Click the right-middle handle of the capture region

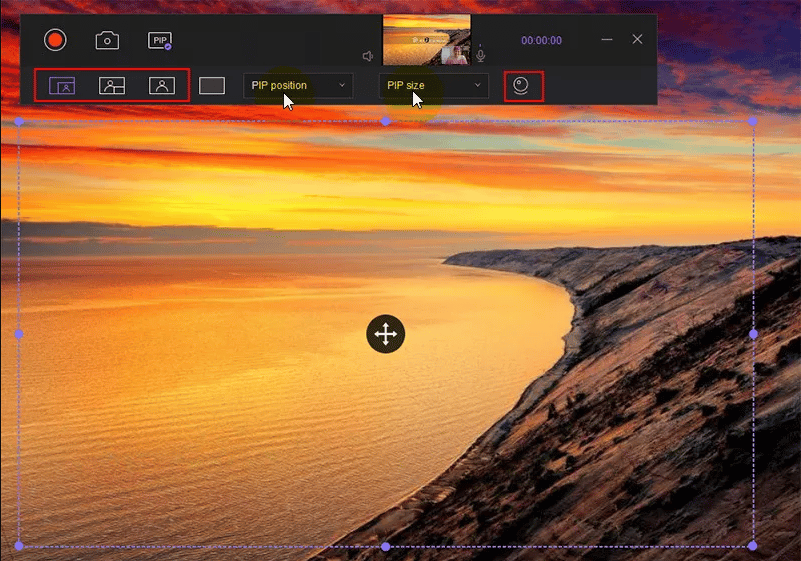point(753,334)
